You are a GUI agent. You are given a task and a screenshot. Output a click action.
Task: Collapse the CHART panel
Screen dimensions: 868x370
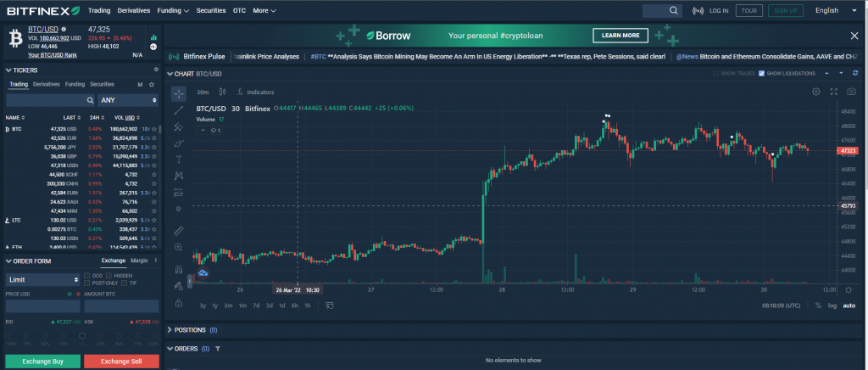(170, 74)
